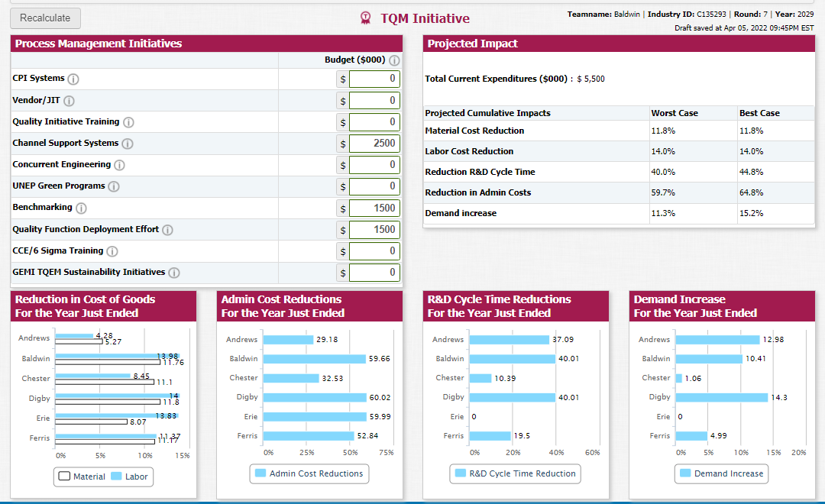Show Channel Support Systems info tooltip icon
825x504 pixels.
click(x=128, y=144)
